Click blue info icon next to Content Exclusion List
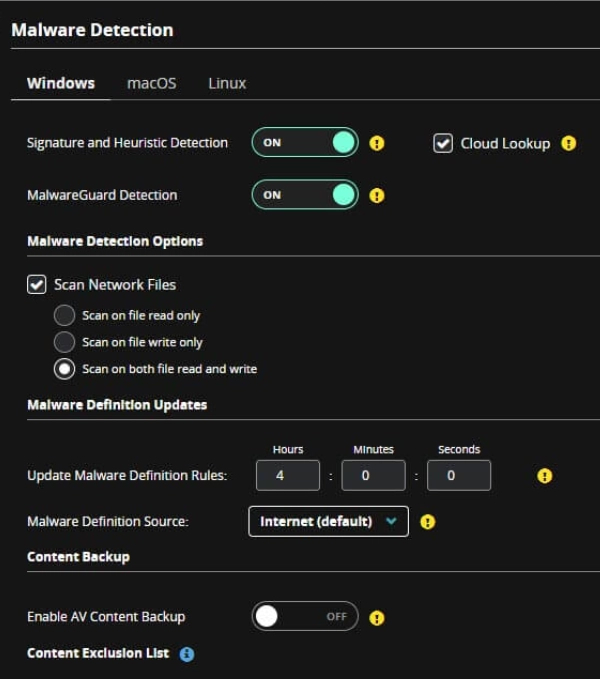 187,654
